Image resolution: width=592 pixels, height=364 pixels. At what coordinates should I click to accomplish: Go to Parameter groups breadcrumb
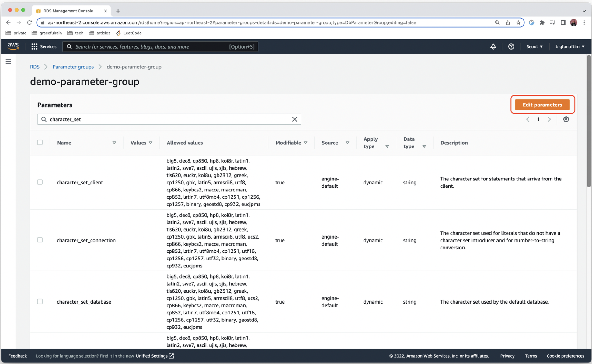(x=73, y=67)
